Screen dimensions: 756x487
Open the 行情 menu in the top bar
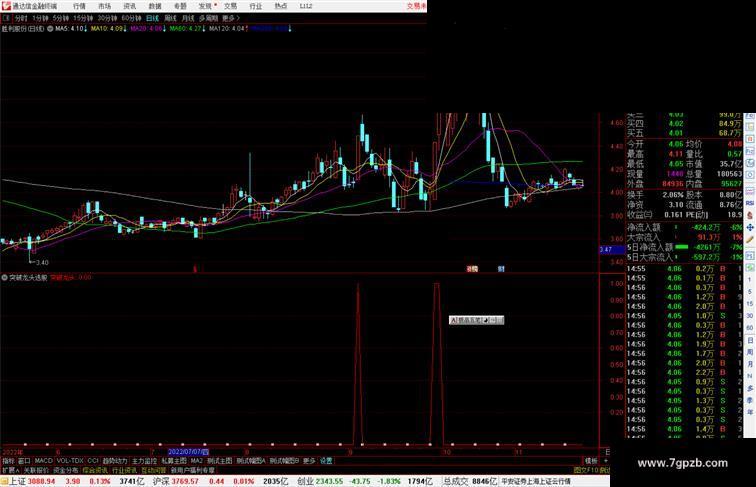79,6
